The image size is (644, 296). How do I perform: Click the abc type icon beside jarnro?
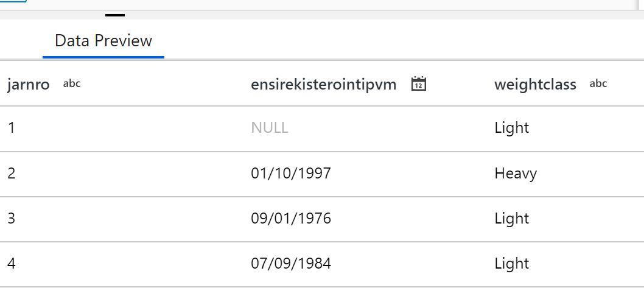[72, 84]
